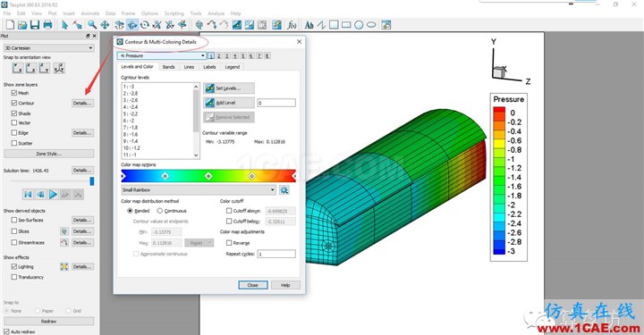Switch to the Bands tab
Viewport: 644px width, 335px height.
[x=169, y=67]
